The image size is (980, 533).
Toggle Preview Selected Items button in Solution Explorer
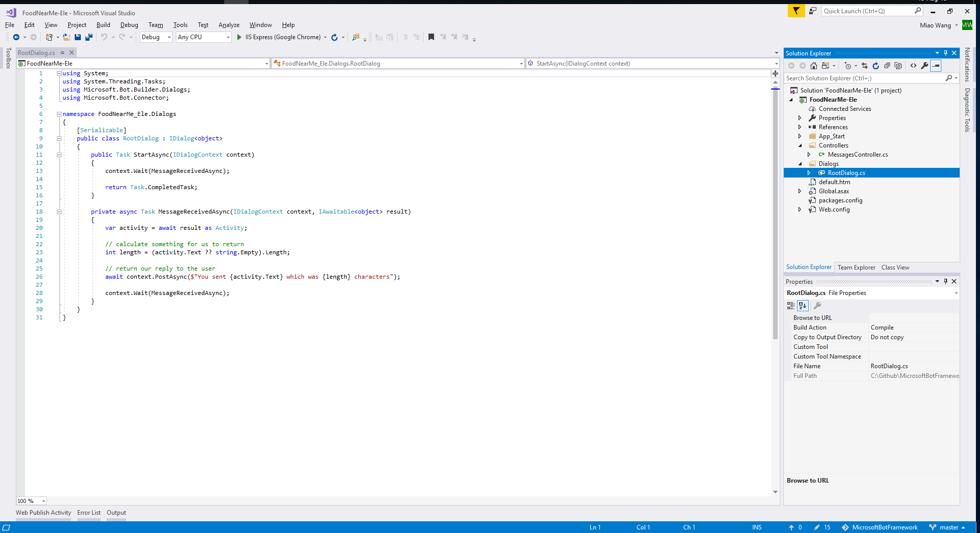(x=936, y=66)
